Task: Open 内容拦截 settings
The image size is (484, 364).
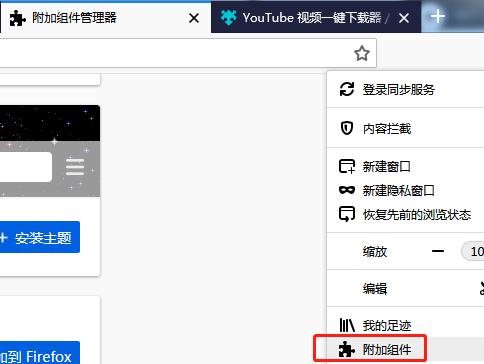Action: pos(406,128)
